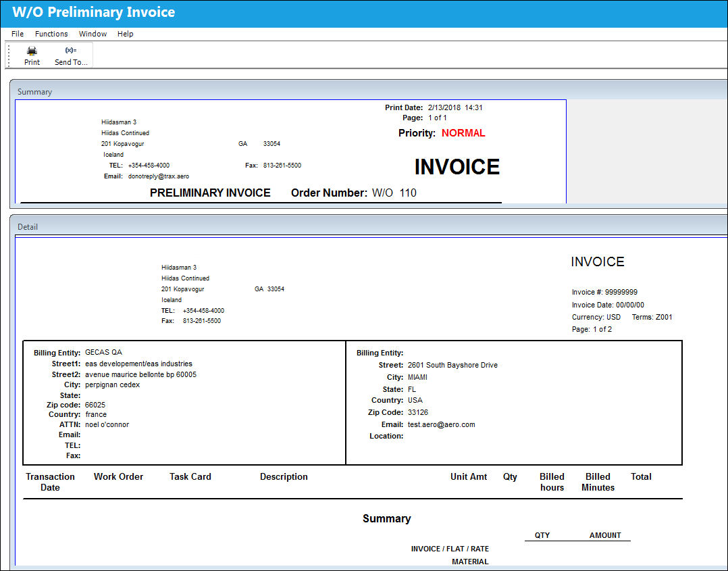Click Billed Minutes column header

tap(598, 482)
